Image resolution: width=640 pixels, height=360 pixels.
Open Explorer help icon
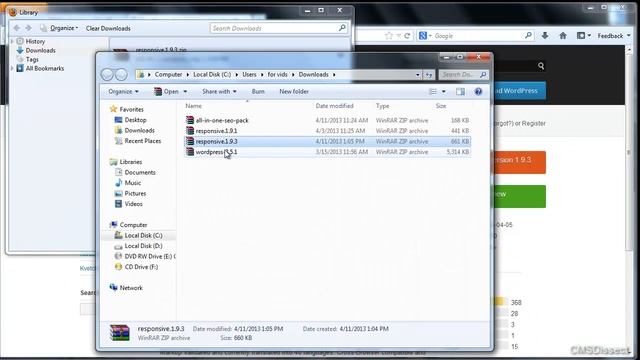coord(478,92)
